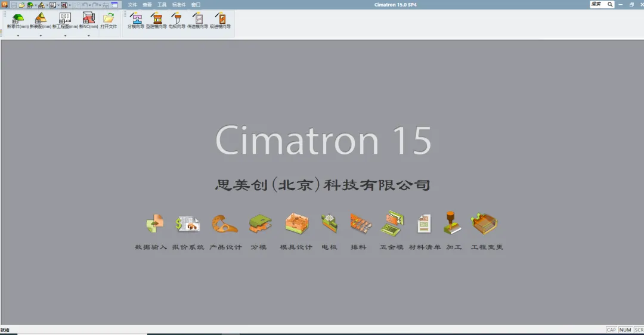
Task: Click the quick-access open folder icon
Action: (x=22, y=5)
